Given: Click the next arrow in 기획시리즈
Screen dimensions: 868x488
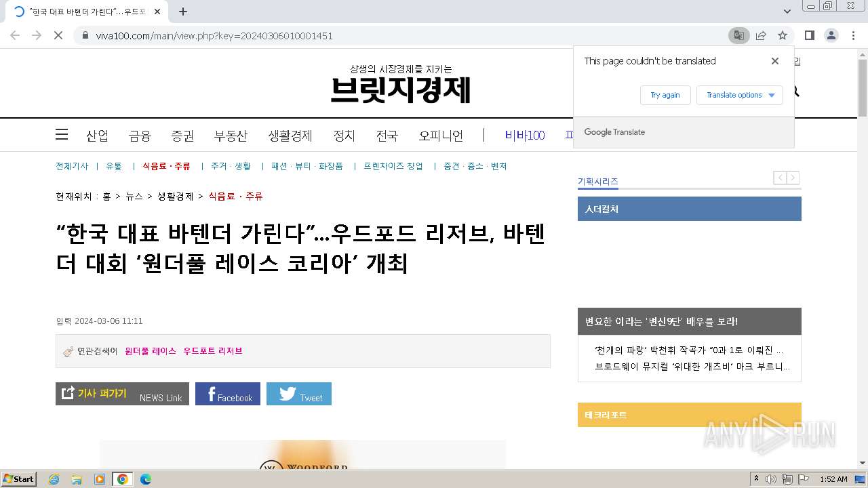Looking at the screenshot, I should coord(793,178).
